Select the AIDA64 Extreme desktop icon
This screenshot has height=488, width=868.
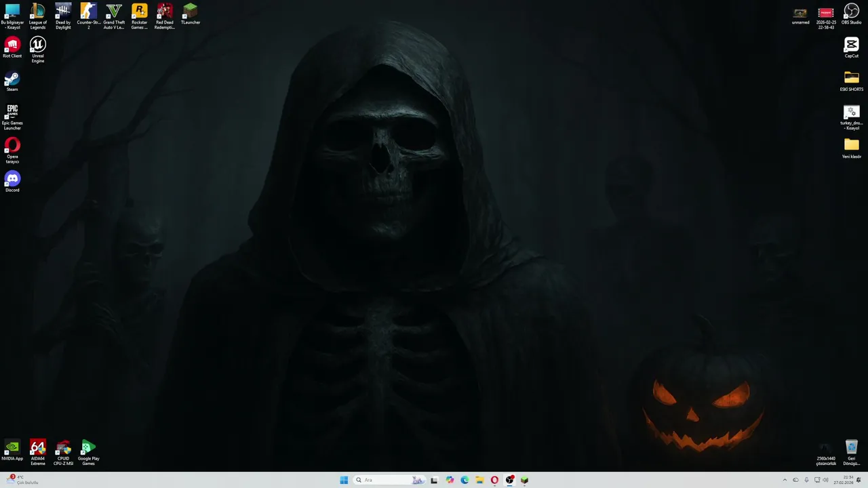(38, 453)
